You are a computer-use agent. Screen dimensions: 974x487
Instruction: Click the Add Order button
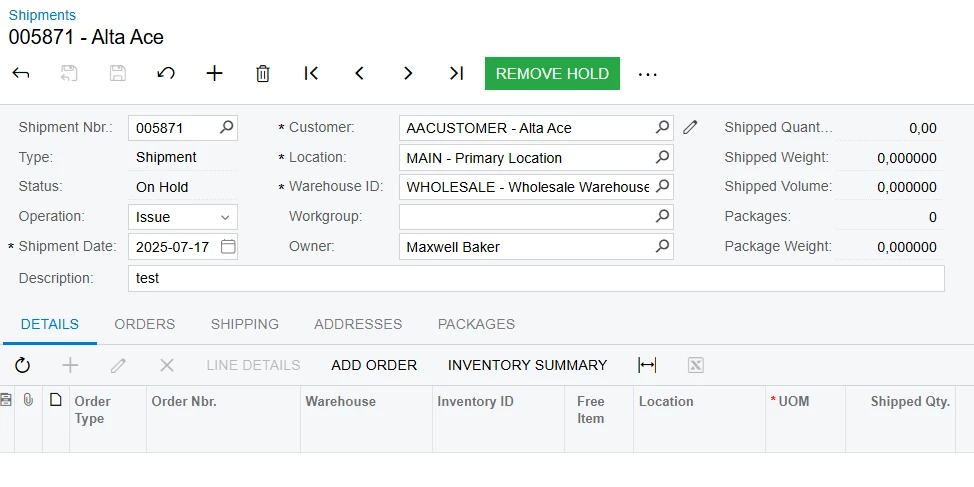point(374,365)
